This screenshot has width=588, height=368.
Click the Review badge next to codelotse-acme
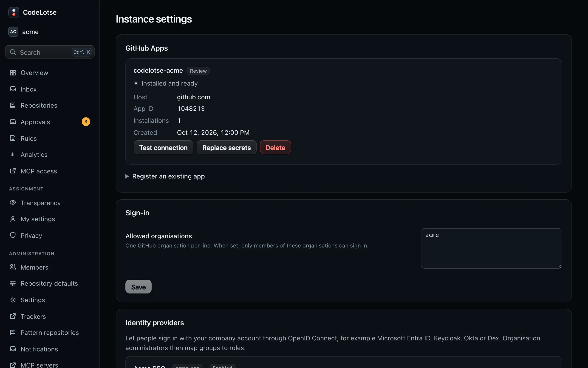(198, 71)
